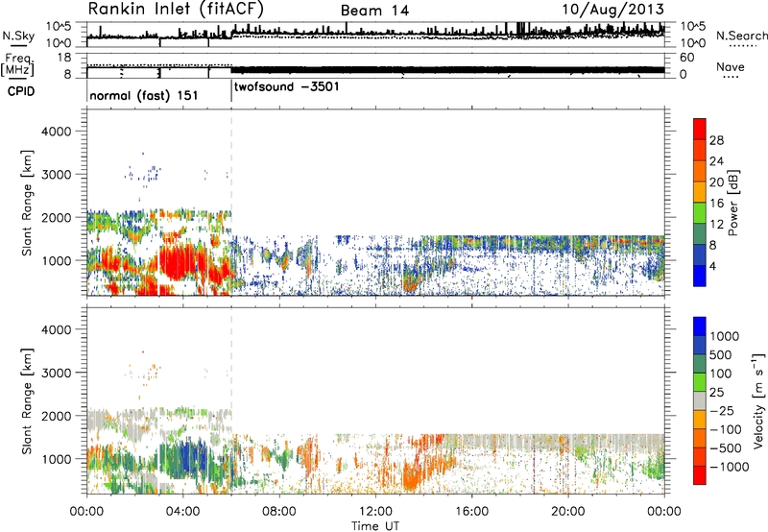Screen dimensions: 768x532
Task: Click the blue bottom segment of power colorbar
Action: 700,276
